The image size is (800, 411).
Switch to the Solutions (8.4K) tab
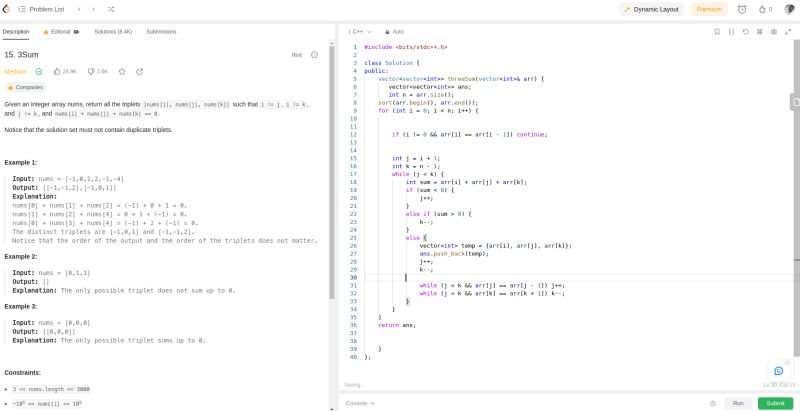pyautogui.click(x=113, y=32)
